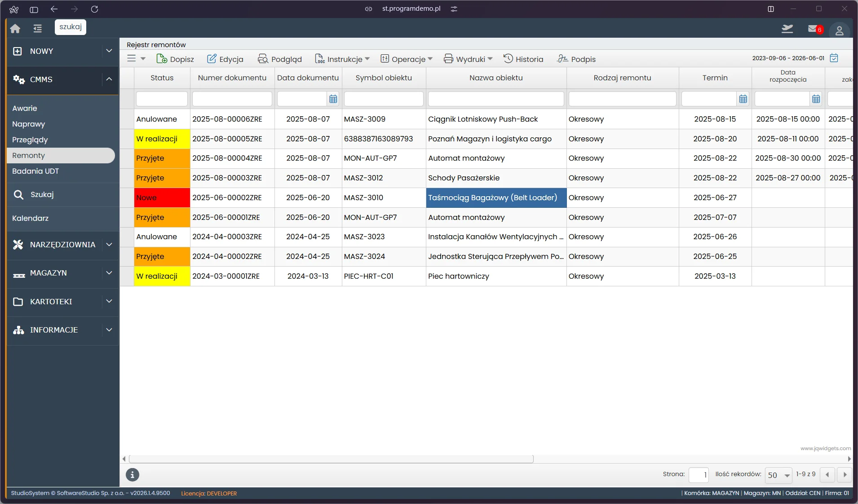Click Podpis toolbar button
The height and width of the screenshot is (504, 858).
576,59
